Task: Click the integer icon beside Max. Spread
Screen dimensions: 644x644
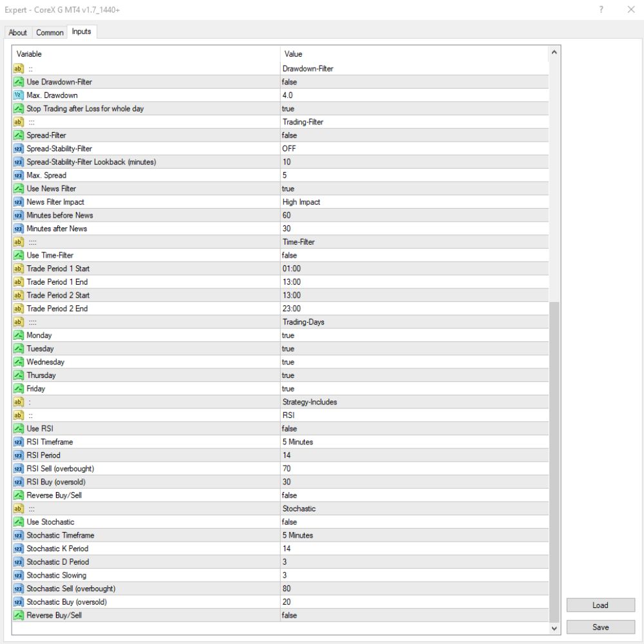Action: [x=19, y=175]
